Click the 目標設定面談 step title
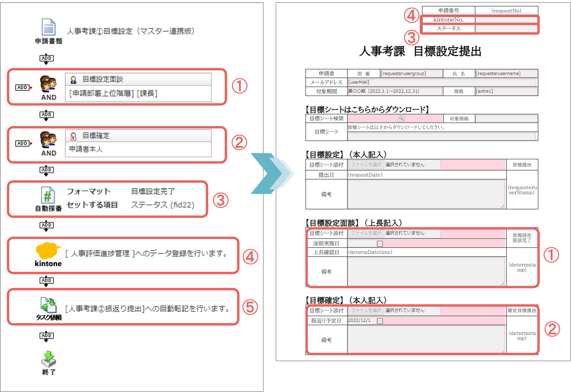571x392 pixels. [103, 79]
